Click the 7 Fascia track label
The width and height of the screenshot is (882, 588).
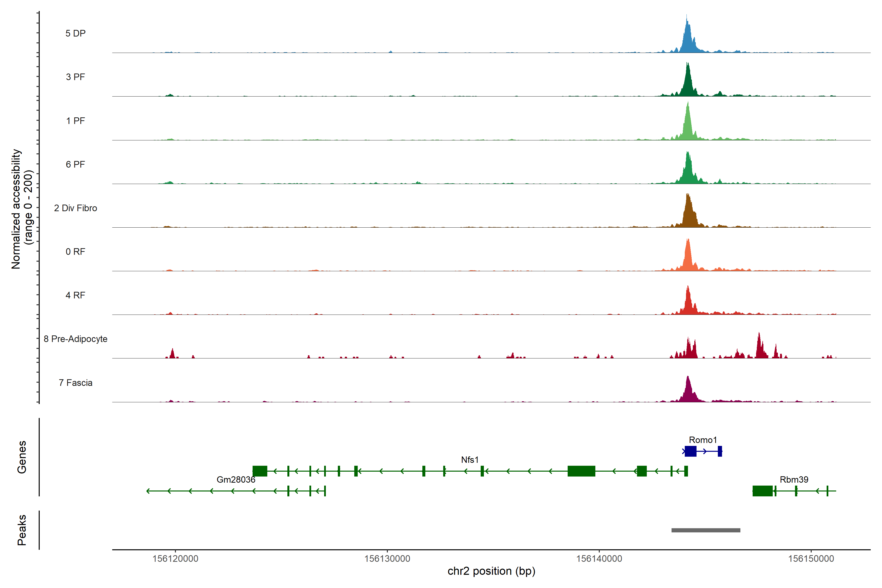(x=75, y=383)
